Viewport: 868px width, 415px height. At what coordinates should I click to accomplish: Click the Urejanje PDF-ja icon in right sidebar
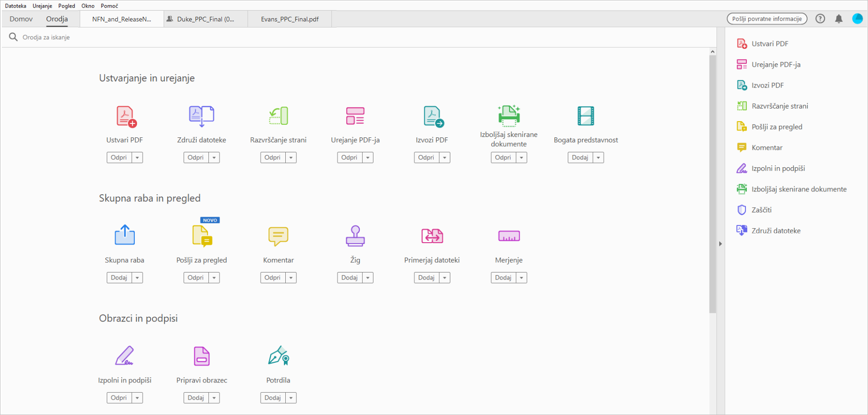(x=742, y=64)
